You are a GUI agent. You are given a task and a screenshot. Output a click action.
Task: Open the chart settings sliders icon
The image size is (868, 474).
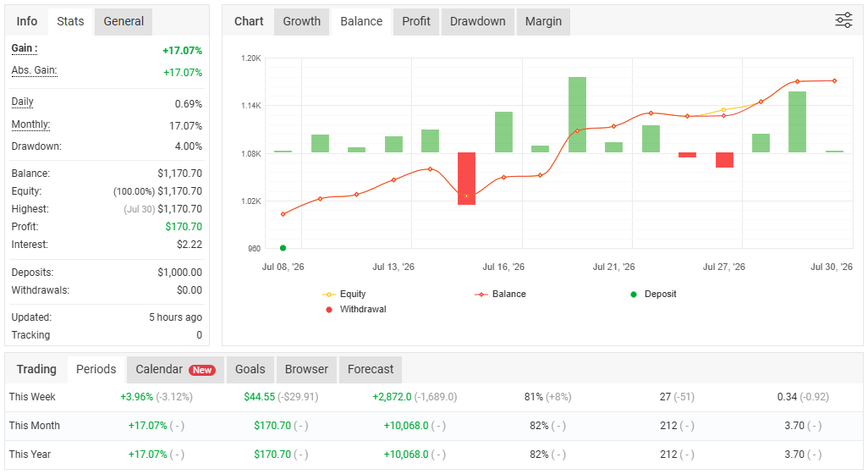click(843, 20)
